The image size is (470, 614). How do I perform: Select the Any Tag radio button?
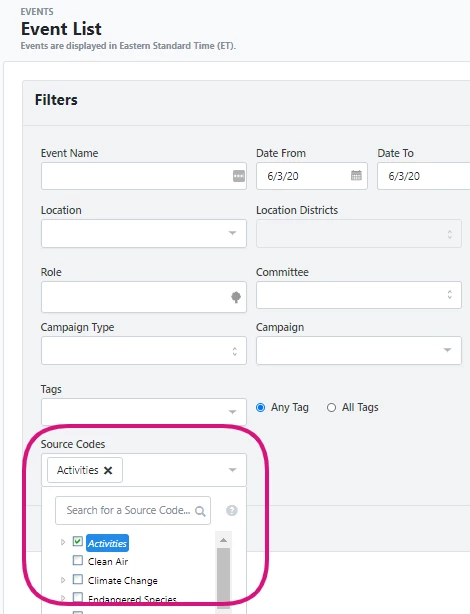pos(260,408)
